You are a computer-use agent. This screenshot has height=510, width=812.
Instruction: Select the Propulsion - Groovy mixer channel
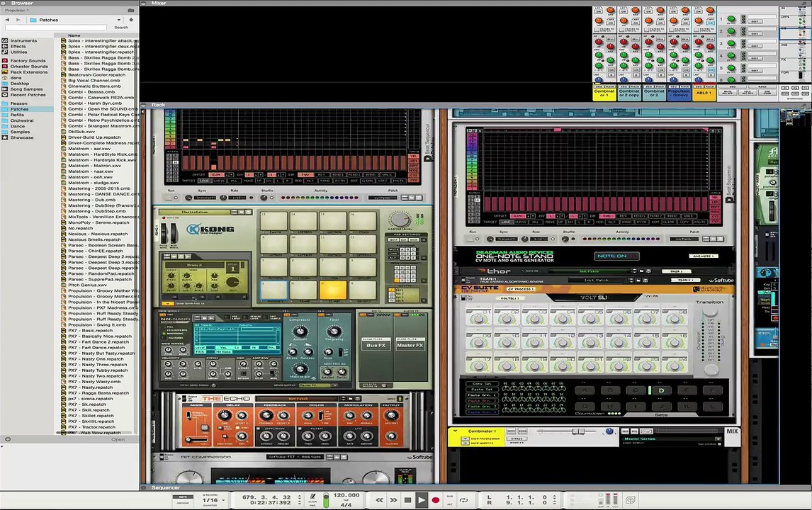680,93
